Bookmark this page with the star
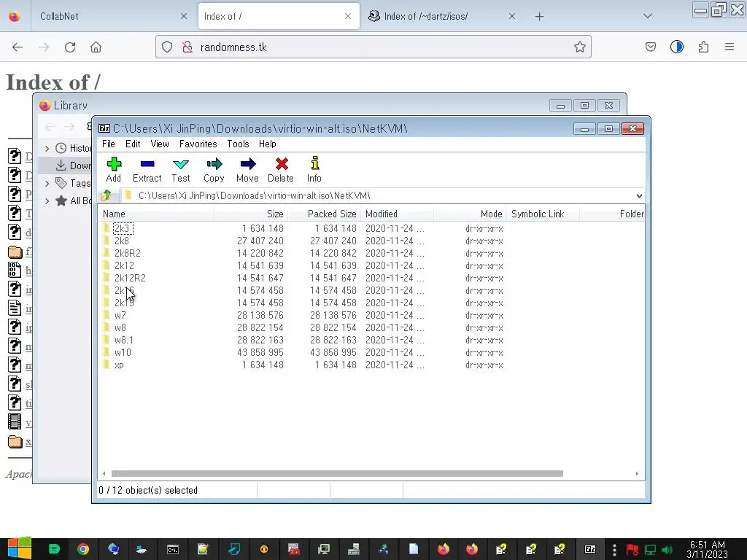This screenshot has height=560, width=747. pos(579,47)
